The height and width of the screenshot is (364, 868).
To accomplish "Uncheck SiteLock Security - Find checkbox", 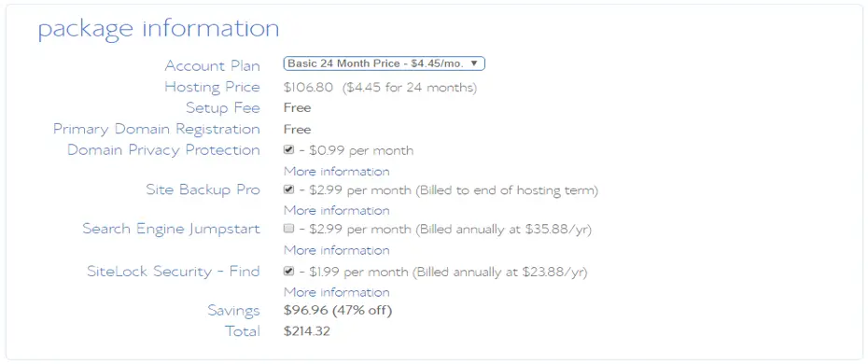I will (288, 271).
